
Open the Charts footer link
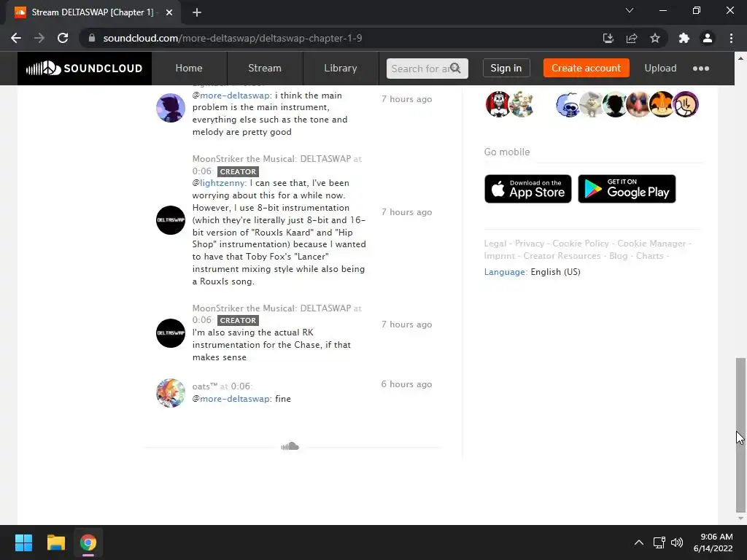650,256
